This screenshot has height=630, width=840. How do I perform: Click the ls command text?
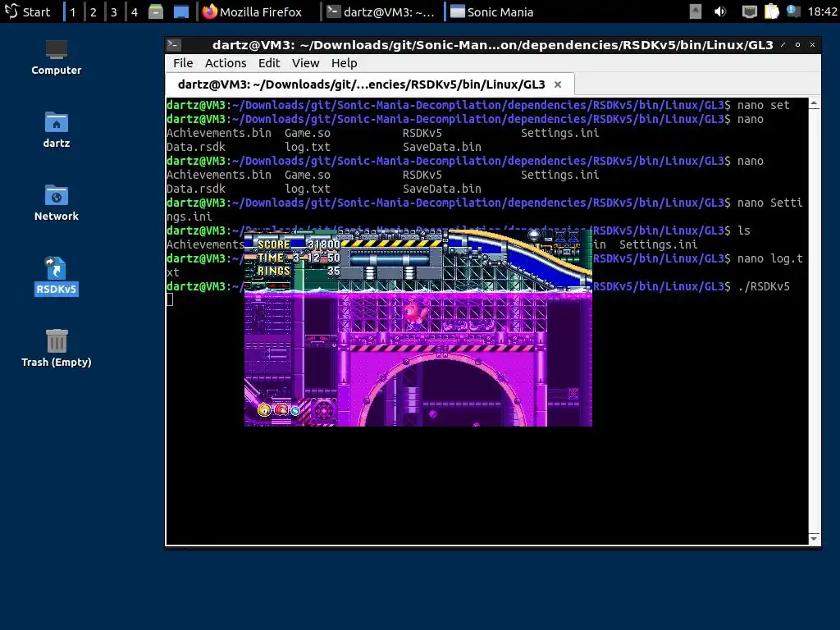coord(743,231)
